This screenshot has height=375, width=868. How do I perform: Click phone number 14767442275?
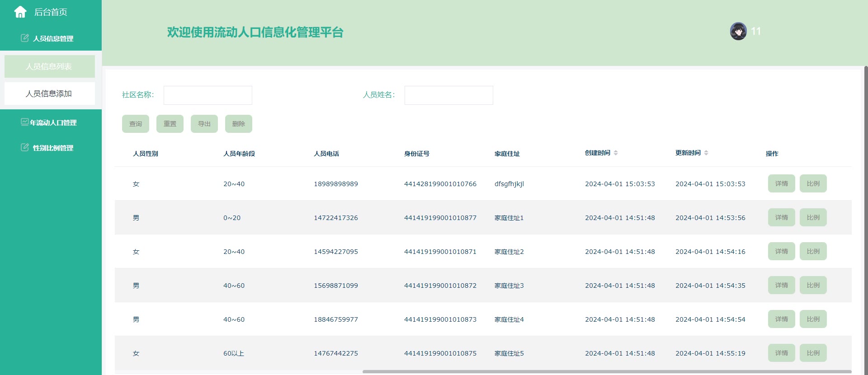(336, 353)
